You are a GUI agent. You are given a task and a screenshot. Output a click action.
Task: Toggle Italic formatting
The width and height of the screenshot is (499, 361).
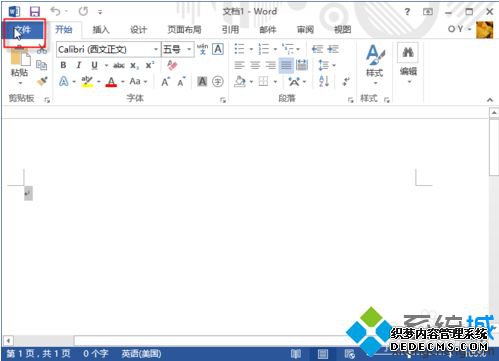tap(79, 65)
